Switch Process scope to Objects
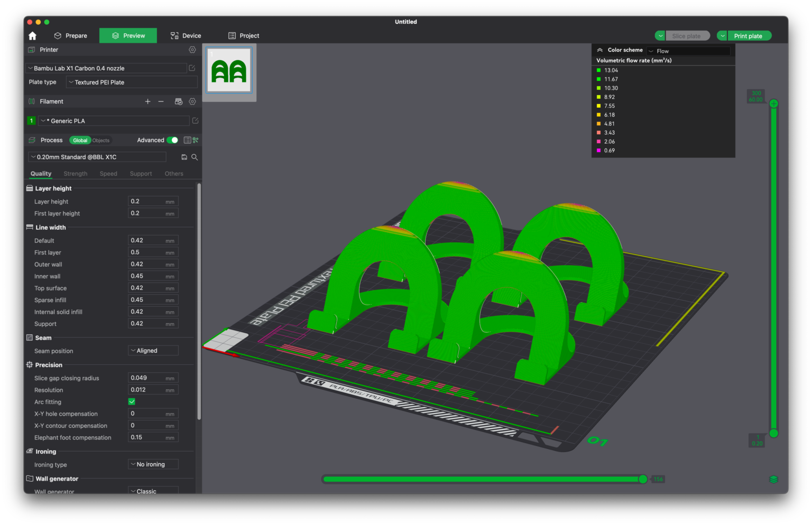This screenshot has width=812, height=525. (100, 140)
